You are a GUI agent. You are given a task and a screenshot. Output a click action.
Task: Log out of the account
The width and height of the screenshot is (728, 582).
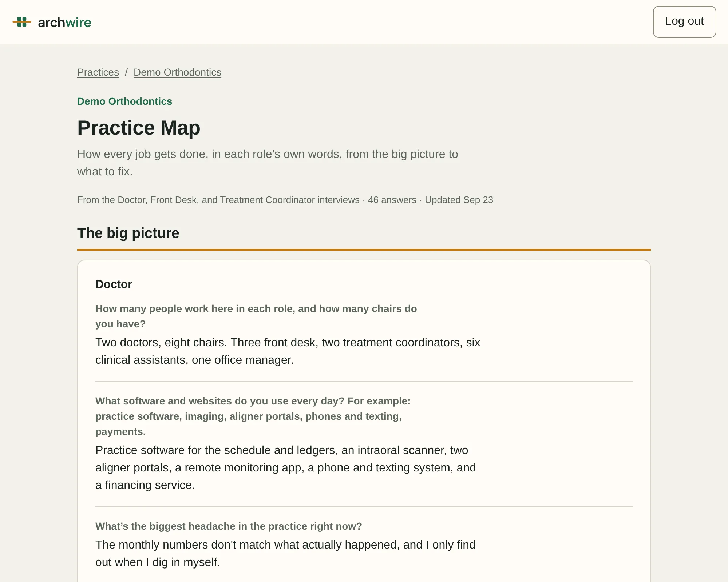684,21
